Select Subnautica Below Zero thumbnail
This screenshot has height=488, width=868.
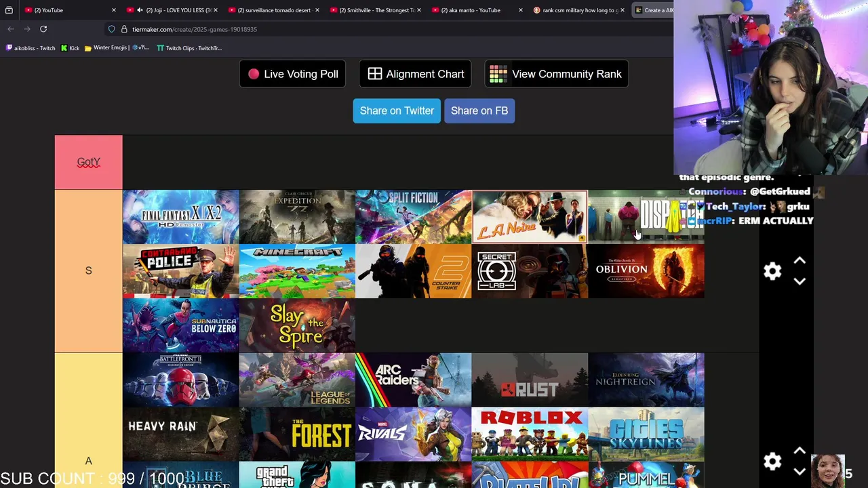(181, 325)
